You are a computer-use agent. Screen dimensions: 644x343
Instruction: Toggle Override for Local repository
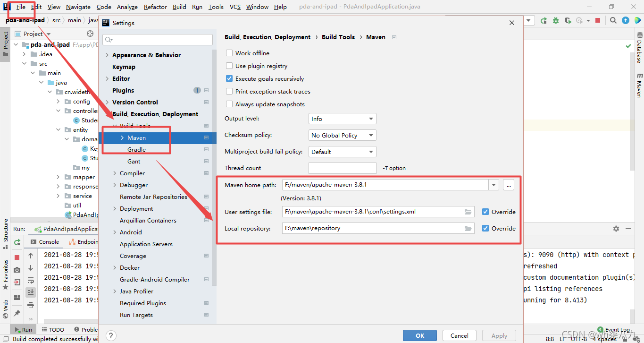tap(485, 228)
